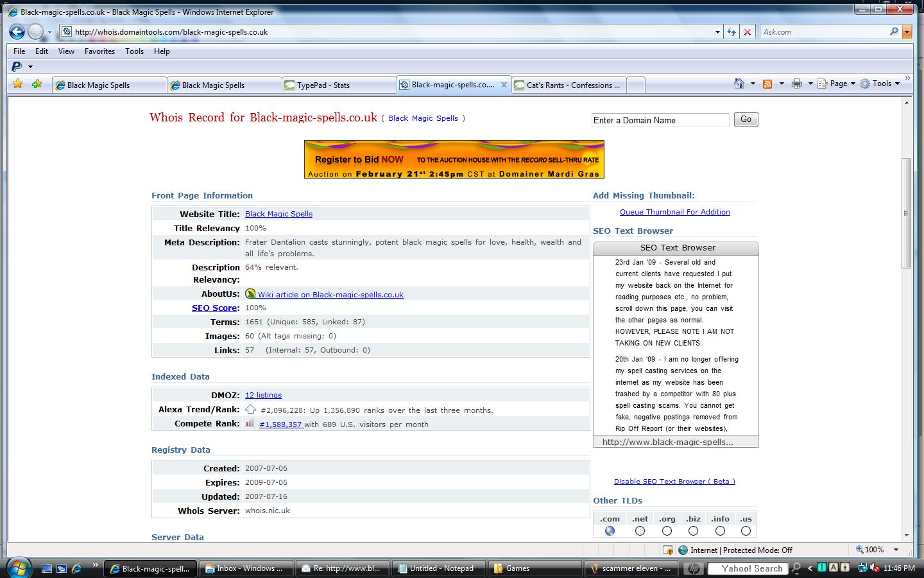Open the zoom level dropdown arrow
The image size is (924, 578).
896,550
